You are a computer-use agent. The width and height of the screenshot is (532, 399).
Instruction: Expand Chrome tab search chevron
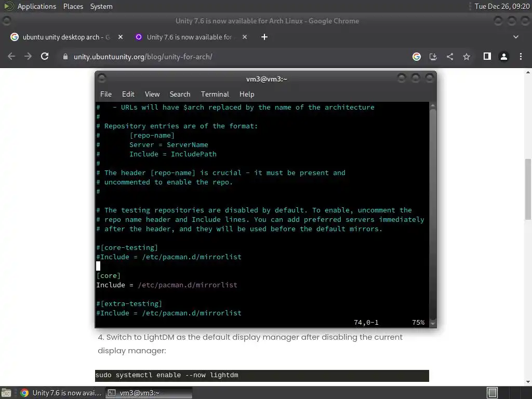516,37
